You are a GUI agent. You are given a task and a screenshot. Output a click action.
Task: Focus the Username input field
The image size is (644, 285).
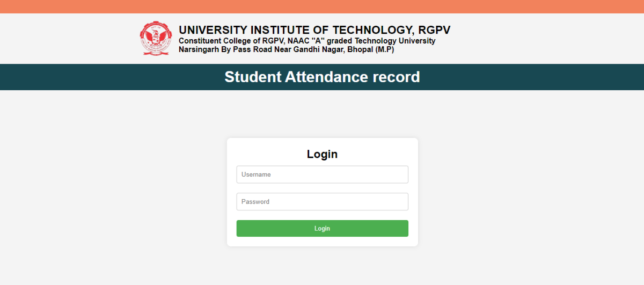point(322,174)
